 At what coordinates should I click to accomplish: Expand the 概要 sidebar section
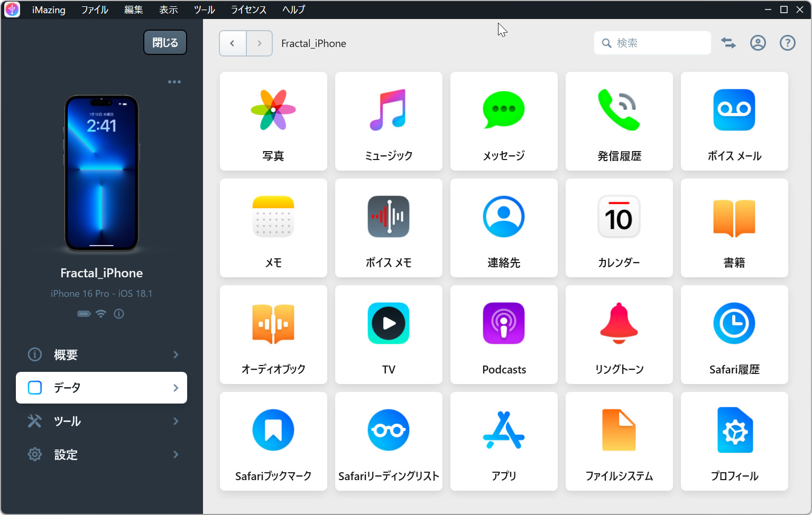pyautogui.click(x=101, y=354)
